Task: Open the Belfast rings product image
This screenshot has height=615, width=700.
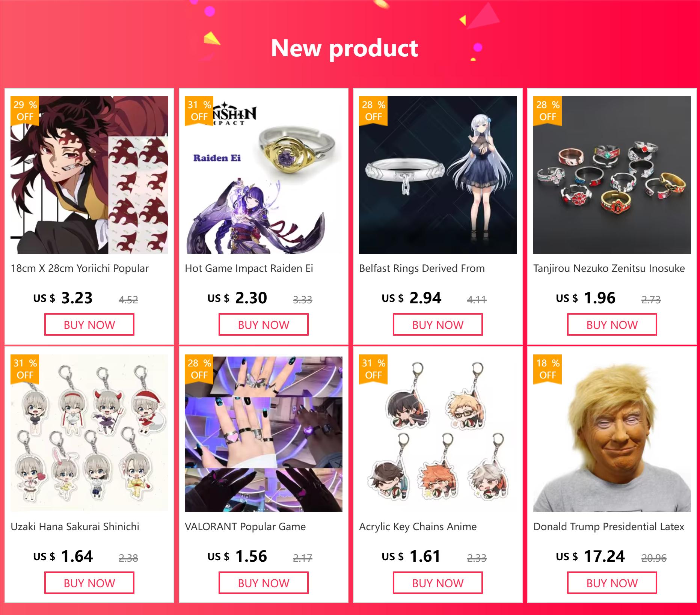Action: pyautogui.click(x=438, y=175)
